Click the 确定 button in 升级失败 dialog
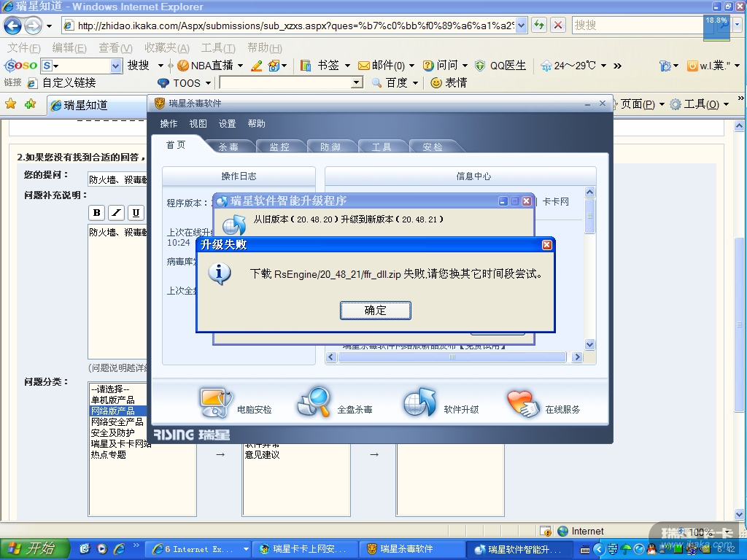 point(376,311)
